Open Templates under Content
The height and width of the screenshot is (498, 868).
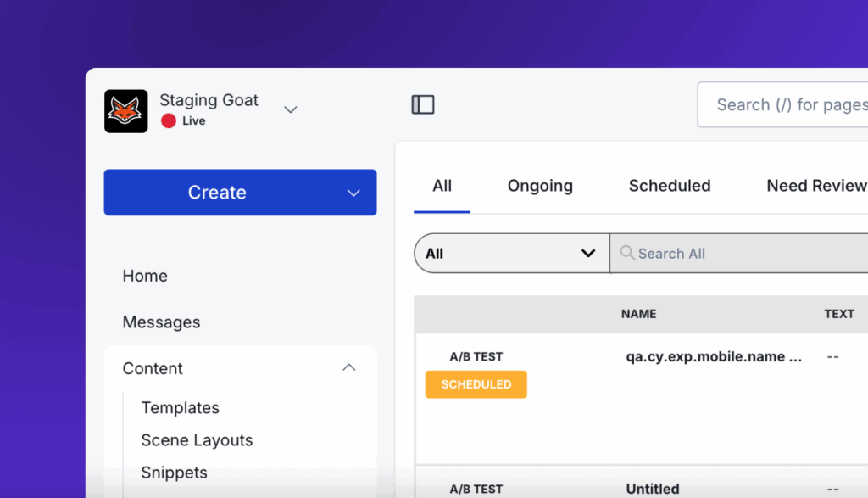180,407
